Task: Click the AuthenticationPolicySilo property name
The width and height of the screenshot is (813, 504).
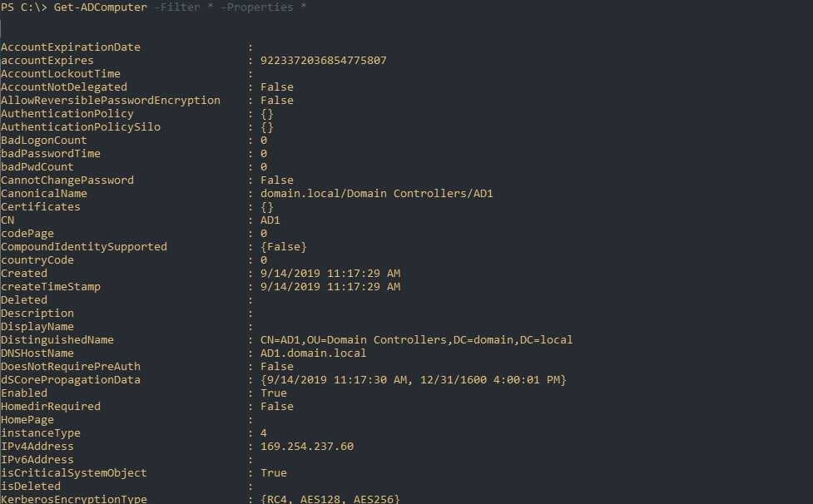Action: click(81, 127)
